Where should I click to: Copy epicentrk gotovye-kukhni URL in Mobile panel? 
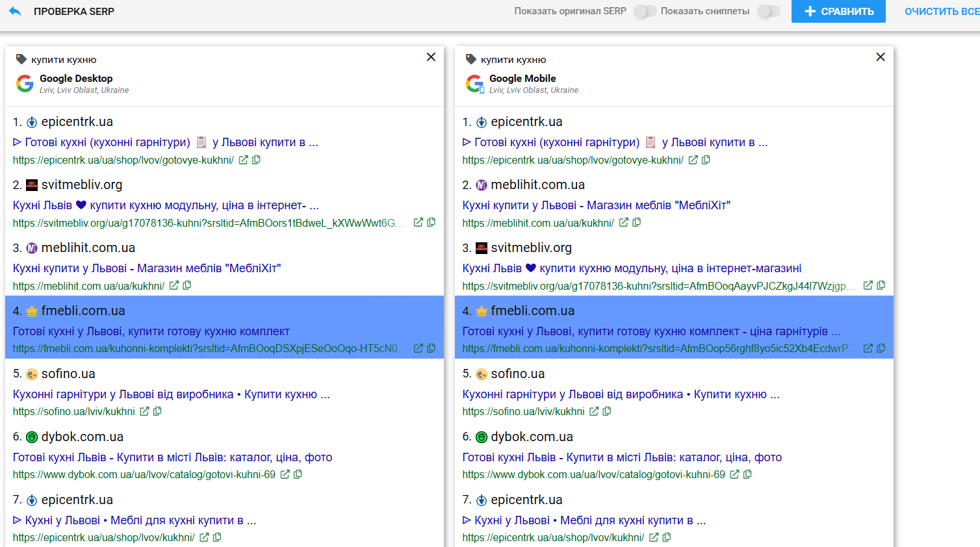tap(706, 160)
